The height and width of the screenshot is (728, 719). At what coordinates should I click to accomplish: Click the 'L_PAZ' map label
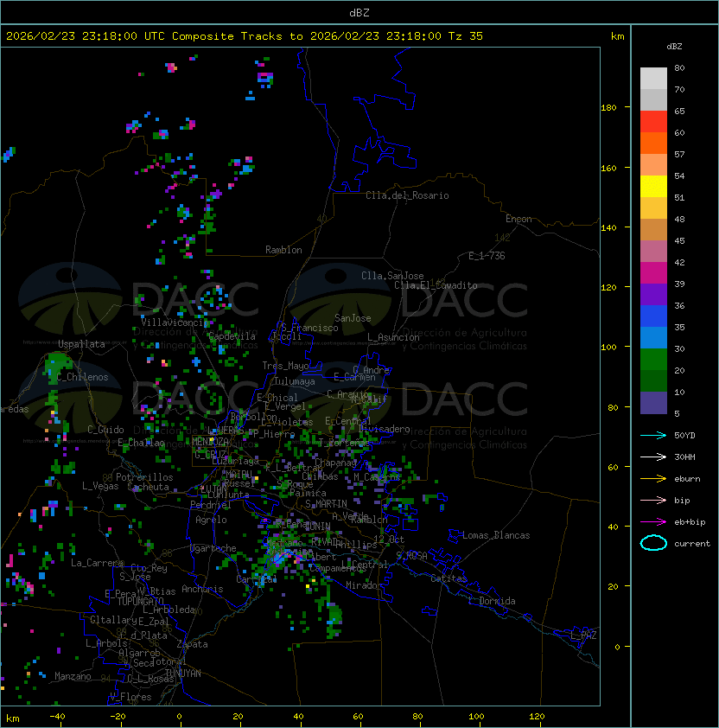pos(583,635)
